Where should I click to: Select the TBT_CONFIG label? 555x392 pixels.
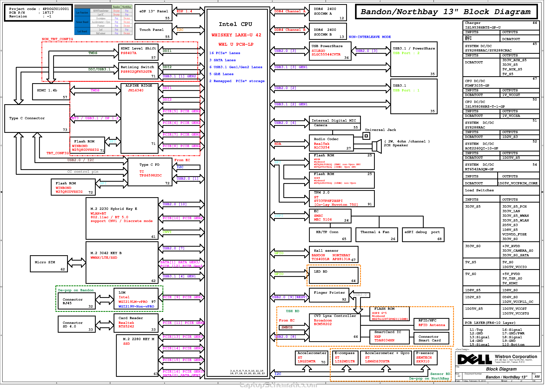coord(58,153)
